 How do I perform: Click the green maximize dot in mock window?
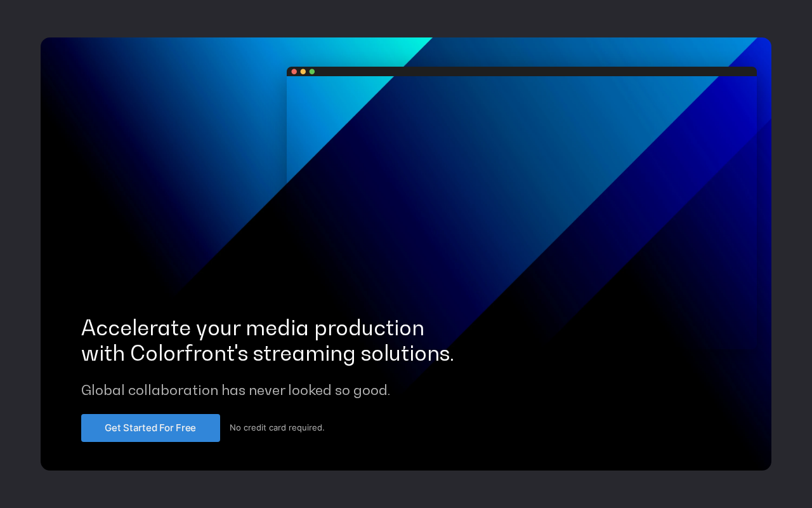[311, 72]
